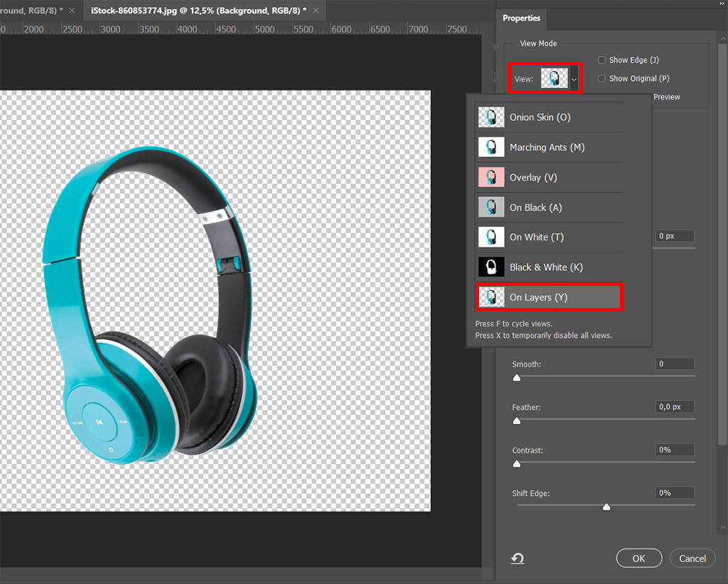
Task: Click the Feather slider handle
Action: 517,421
